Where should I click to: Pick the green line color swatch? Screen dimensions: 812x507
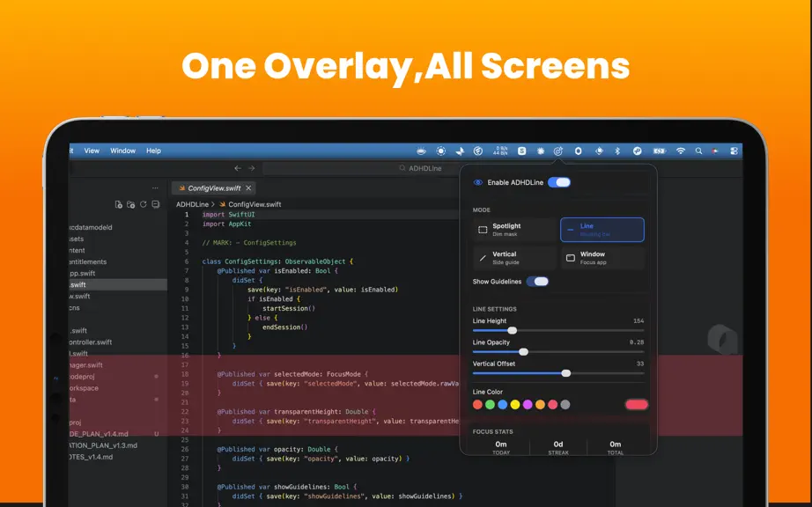point(490,405)
